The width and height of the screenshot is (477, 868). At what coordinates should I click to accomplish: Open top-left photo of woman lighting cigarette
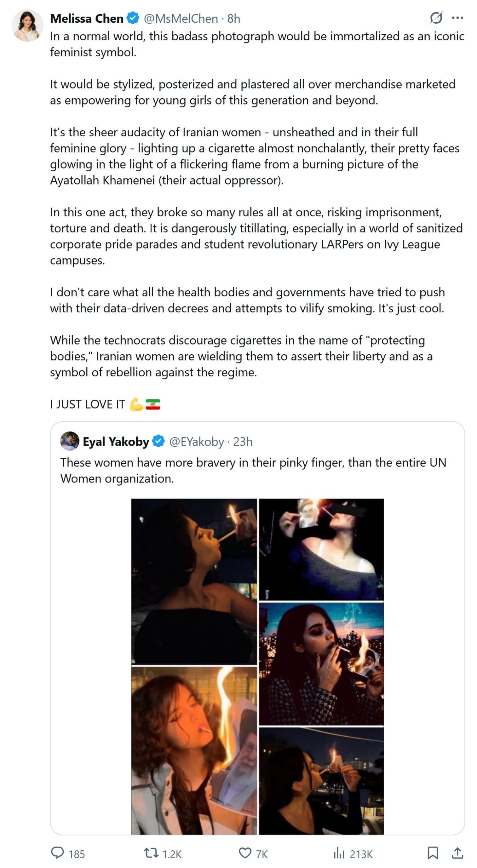tap(194, 581)
